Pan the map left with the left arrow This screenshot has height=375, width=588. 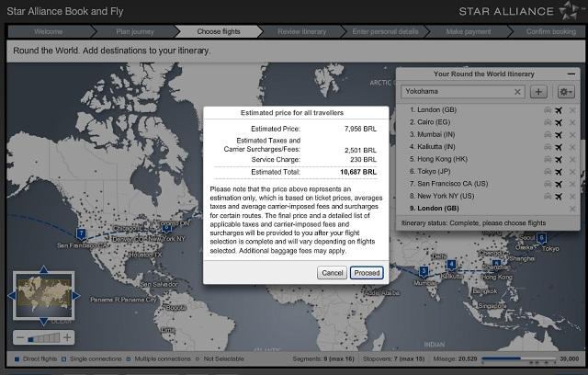coord(11,296)
